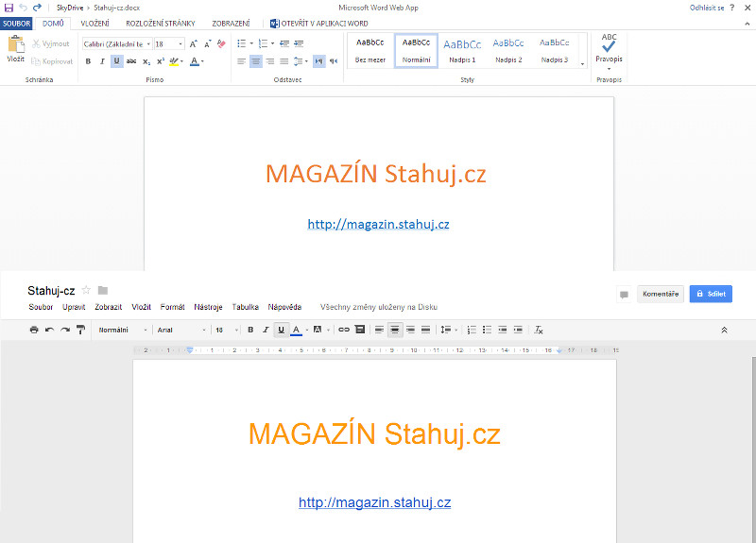Image resolution: width=756 pixels, height=543 pixels.
Task: Apply subscript in Word ribbon
Action: click(x=146, y=61)
